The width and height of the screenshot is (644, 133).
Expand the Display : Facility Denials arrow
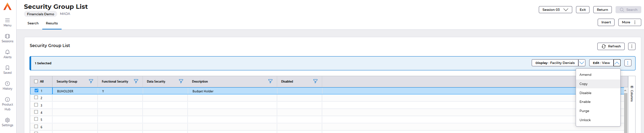pyautogui.click(x=582, y=63)
